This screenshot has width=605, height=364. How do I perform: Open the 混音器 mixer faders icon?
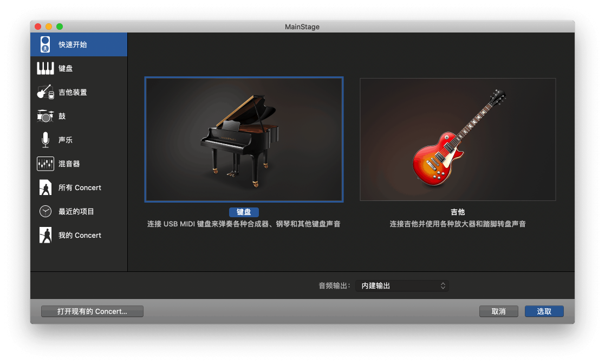point(47,164)
